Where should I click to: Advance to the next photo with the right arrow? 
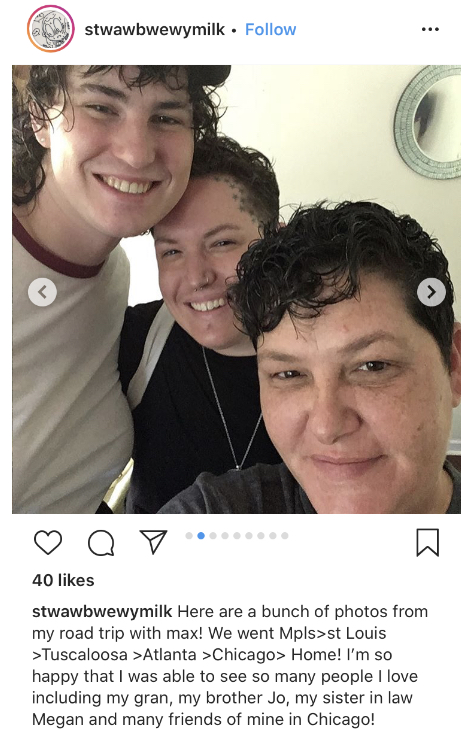[431, 292]
